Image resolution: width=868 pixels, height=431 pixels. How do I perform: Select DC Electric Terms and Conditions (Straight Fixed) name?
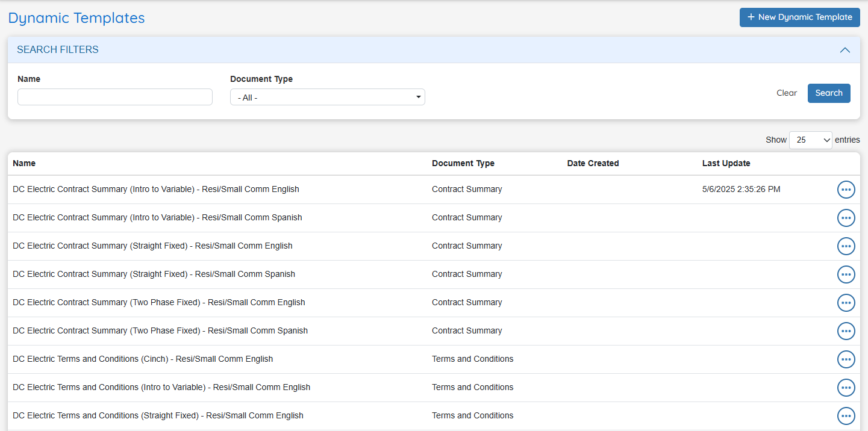click(x=158, y=415)
